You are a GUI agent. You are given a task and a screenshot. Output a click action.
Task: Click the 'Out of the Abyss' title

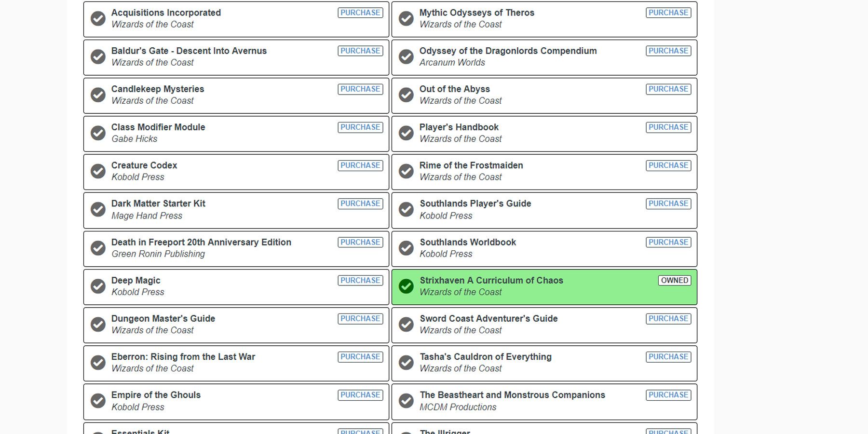click(455, 89)
